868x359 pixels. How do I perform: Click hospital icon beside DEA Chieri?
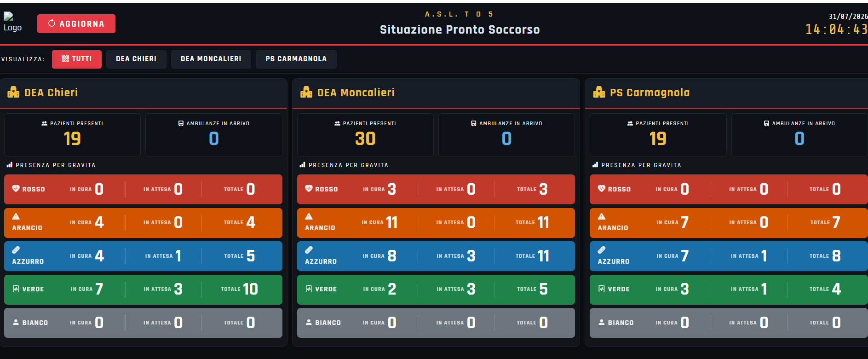13,92
